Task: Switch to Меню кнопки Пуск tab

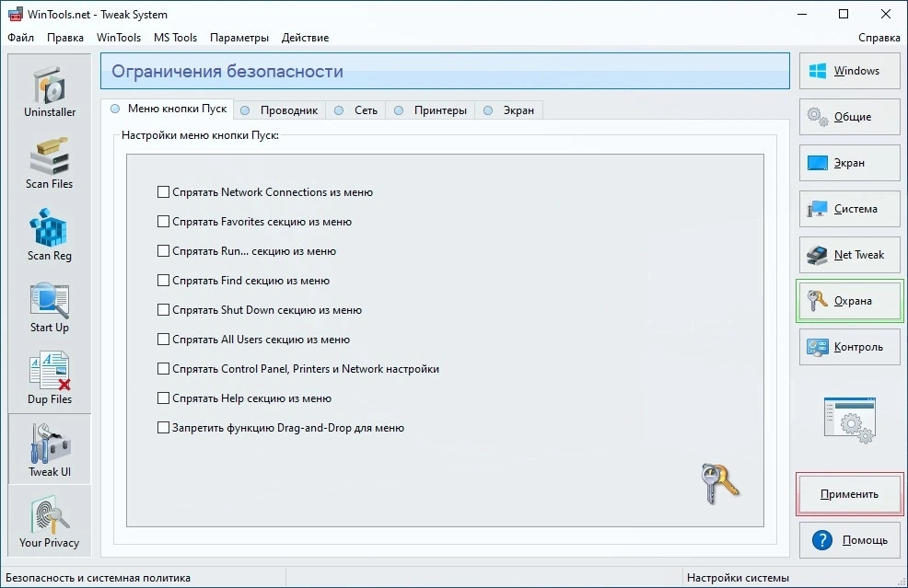Action: coord(169,109)
